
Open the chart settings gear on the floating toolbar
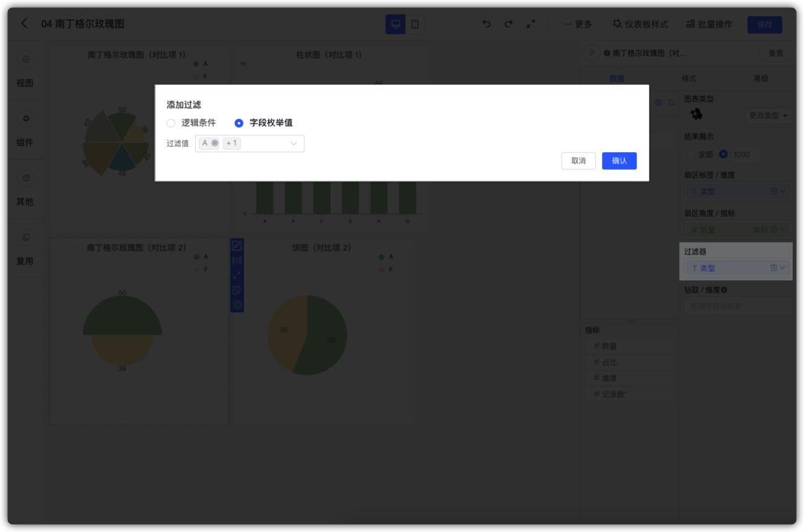coord(236,304)
